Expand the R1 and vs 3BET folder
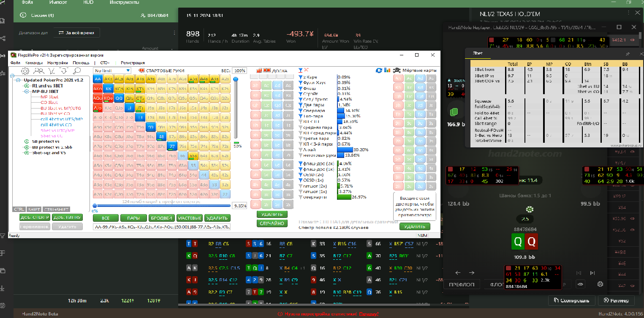Image resolution: width=644 pixels, height=318 pixels. pos(27,86)
